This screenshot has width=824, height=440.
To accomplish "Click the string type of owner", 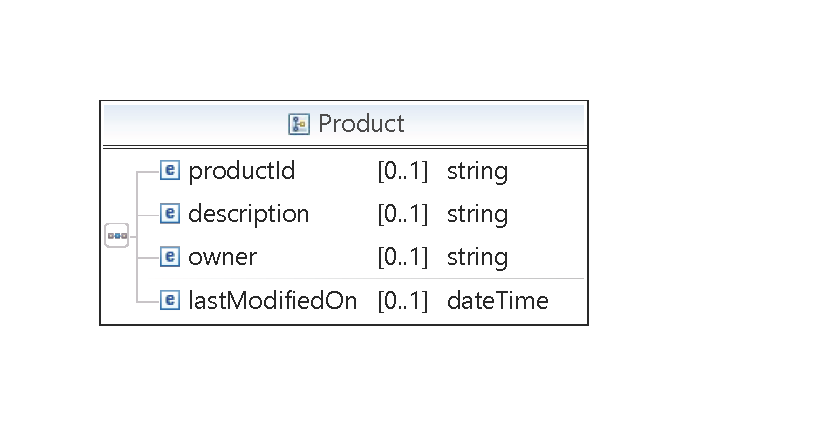I will click(477, 259).
